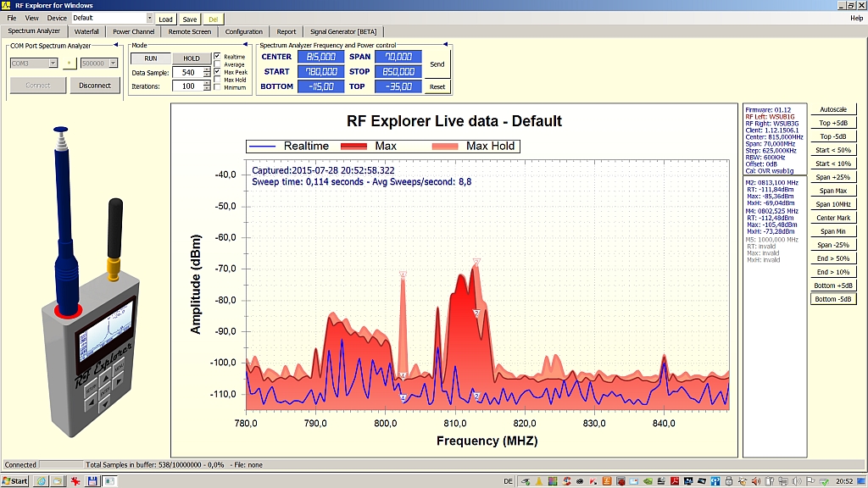
Task: Click the Disconnect button
Action: [95, 86]
